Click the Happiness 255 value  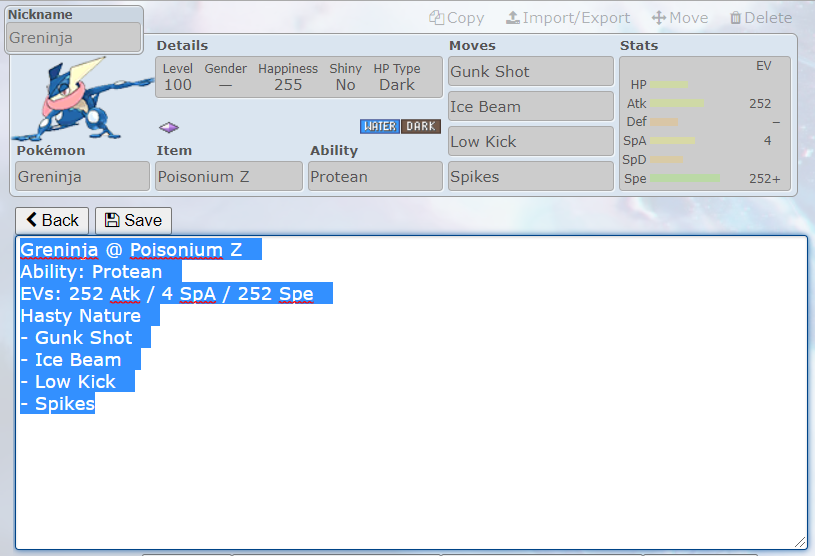tap(288, 85)
